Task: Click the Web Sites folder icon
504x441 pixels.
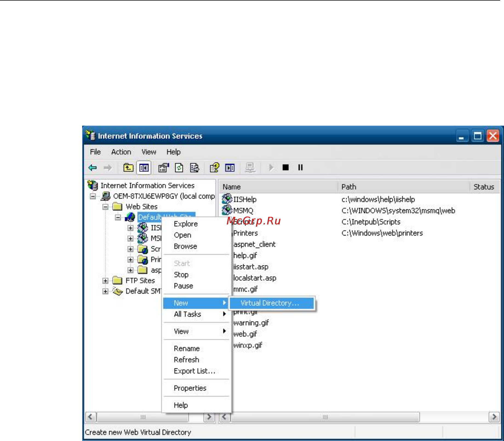Action: [118, 206]
